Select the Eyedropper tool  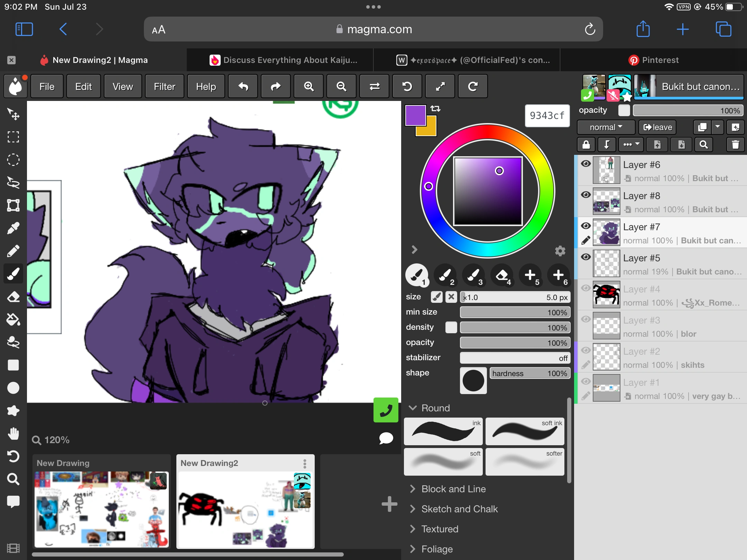[x=14, y=227]
